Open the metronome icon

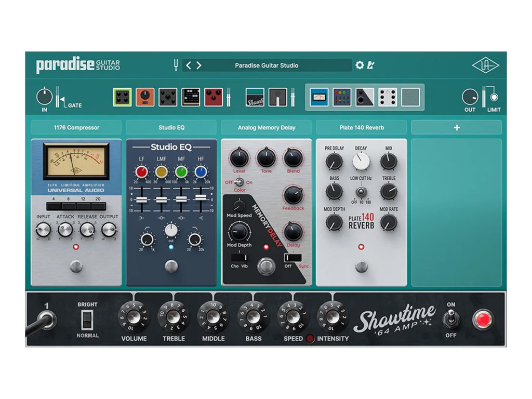click(x=370, y=65)
